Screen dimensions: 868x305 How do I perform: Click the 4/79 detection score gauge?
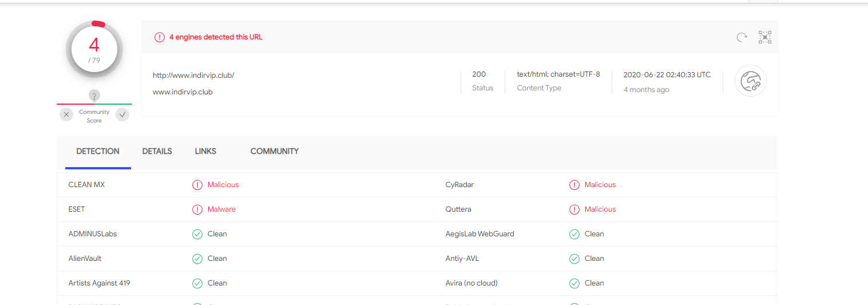pos(94,50)
